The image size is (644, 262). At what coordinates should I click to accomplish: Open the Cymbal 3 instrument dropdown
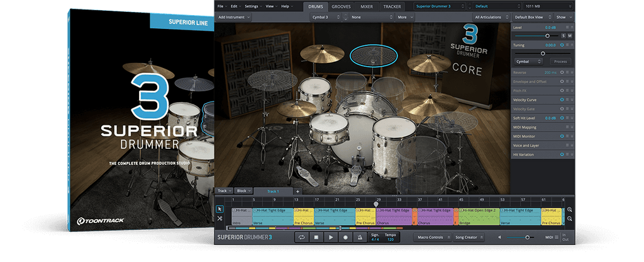(326, 17)
